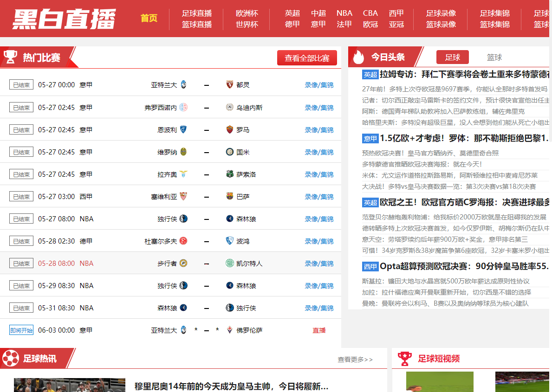Open news 预热欧冠决赛 皇马官方晒合照
This screenshot has height=392, width=552.
pos(430,153)
